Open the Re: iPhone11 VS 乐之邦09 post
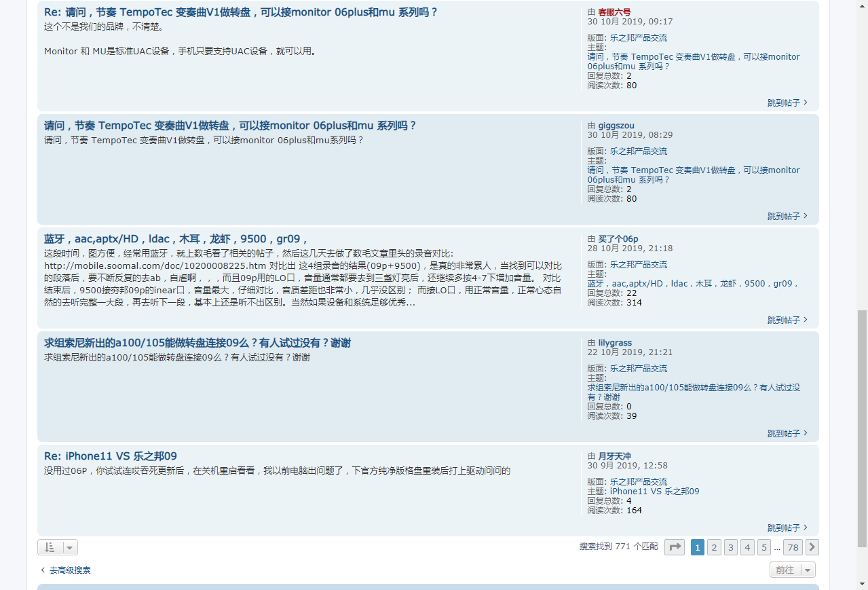This screenshot has height=590, width=868. pos(111,456)
